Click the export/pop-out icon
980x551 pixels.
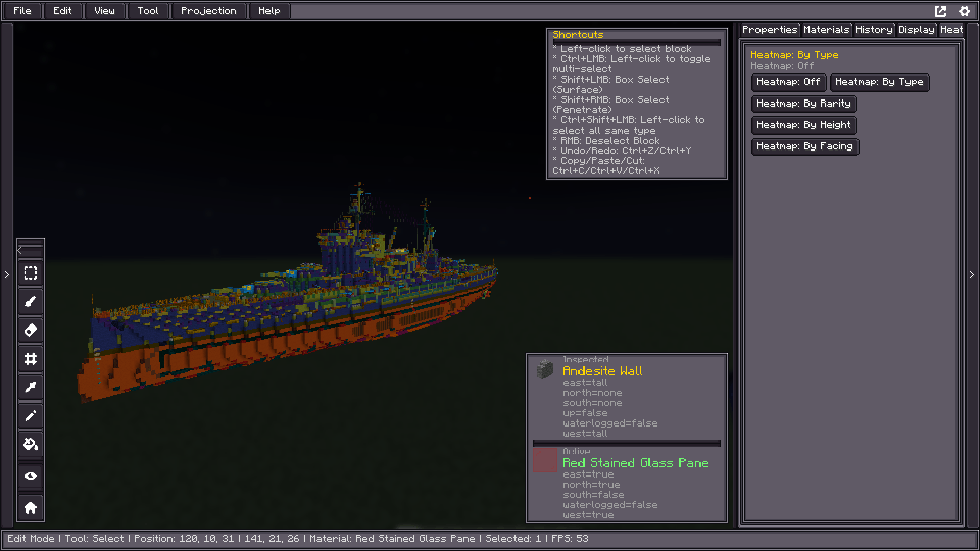point(940,11)
